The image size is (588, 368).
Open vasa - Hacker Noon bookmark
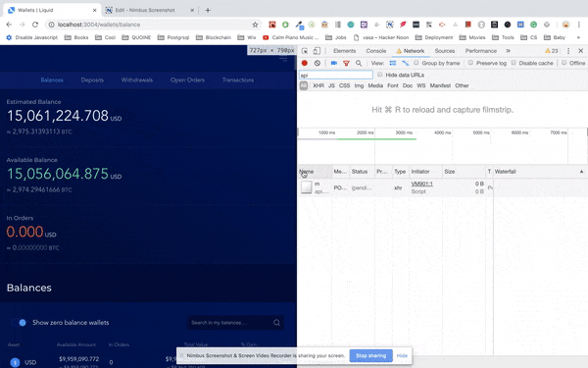coord(380,37)
